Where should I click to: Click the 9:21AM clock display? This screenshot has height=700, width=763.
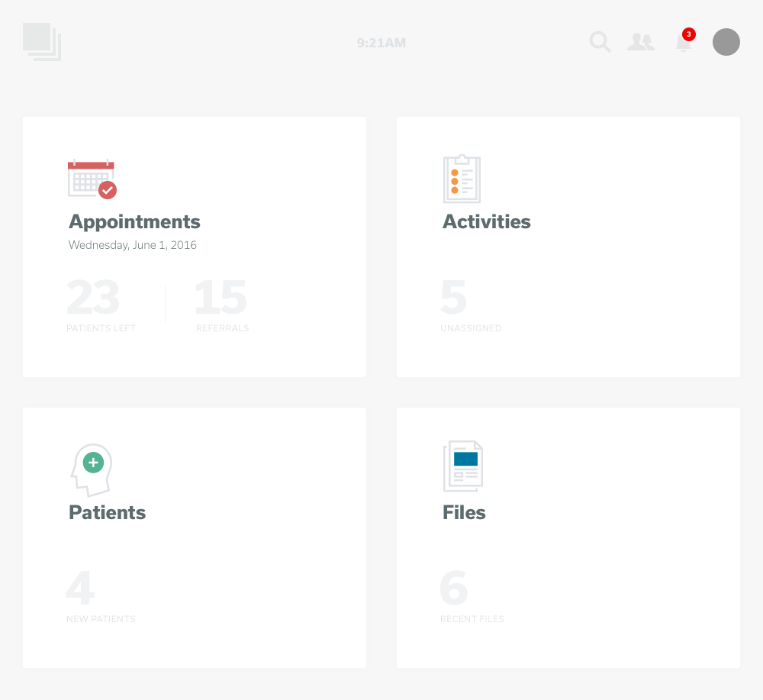(381, 43)
